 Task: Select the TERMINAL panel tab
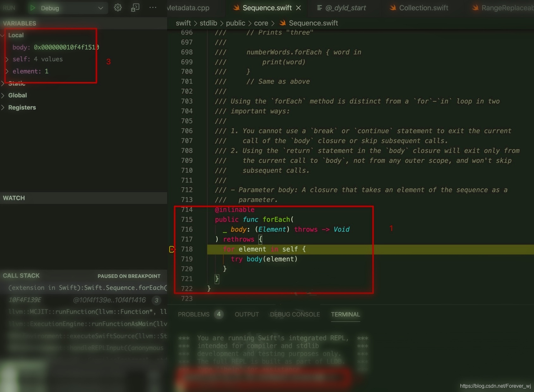tap(345, 315)
